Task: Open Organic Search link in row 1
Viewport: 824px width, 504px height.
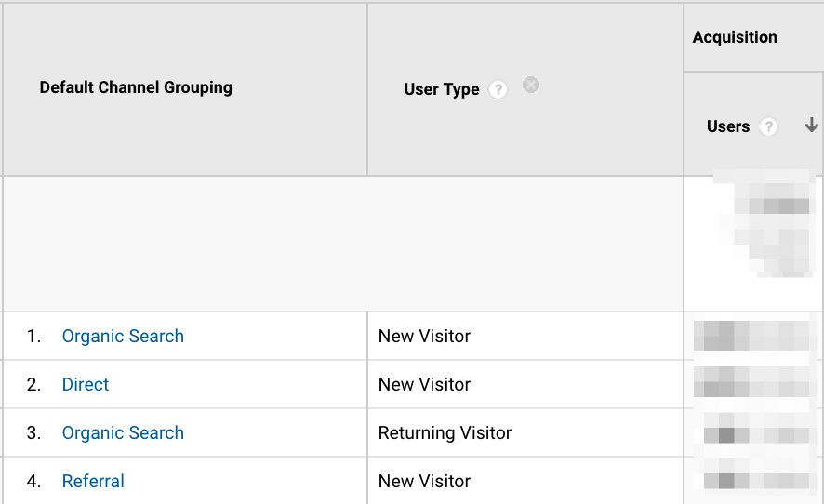Action: [123, 337]
